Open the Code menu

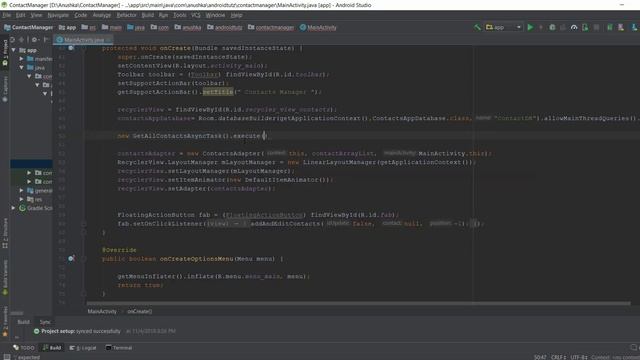pos(80,15)
